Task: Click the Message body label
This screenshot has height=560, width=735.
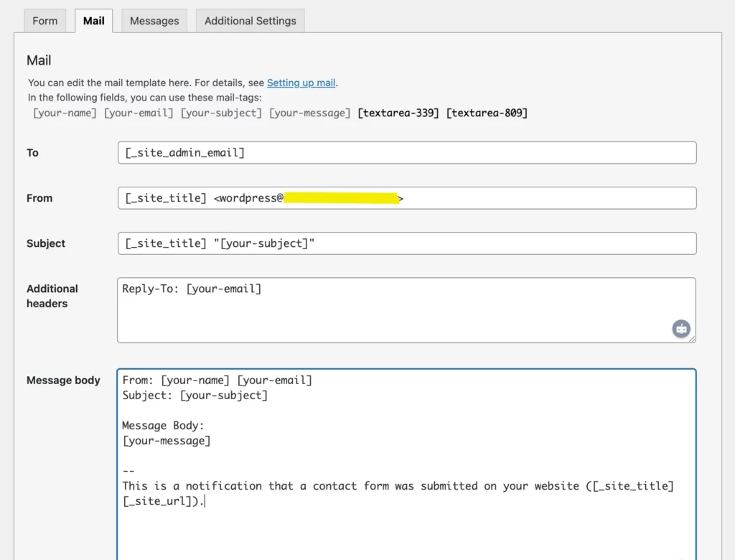Action: pos(63,380)
